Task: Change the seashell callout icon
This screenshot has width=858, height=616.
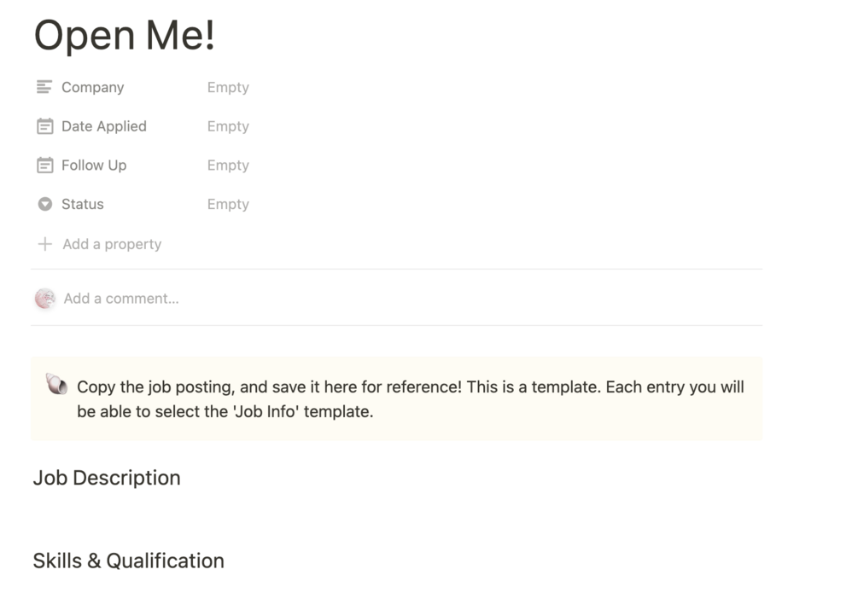Action: click(x=56, y=386)
